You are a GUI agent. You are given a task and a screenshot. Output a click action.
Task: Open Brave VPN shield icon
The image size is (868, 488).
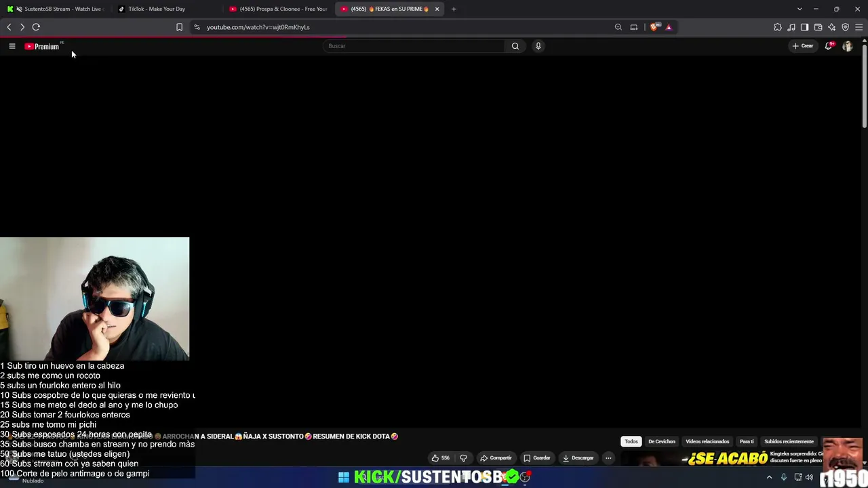coord(846,27)
